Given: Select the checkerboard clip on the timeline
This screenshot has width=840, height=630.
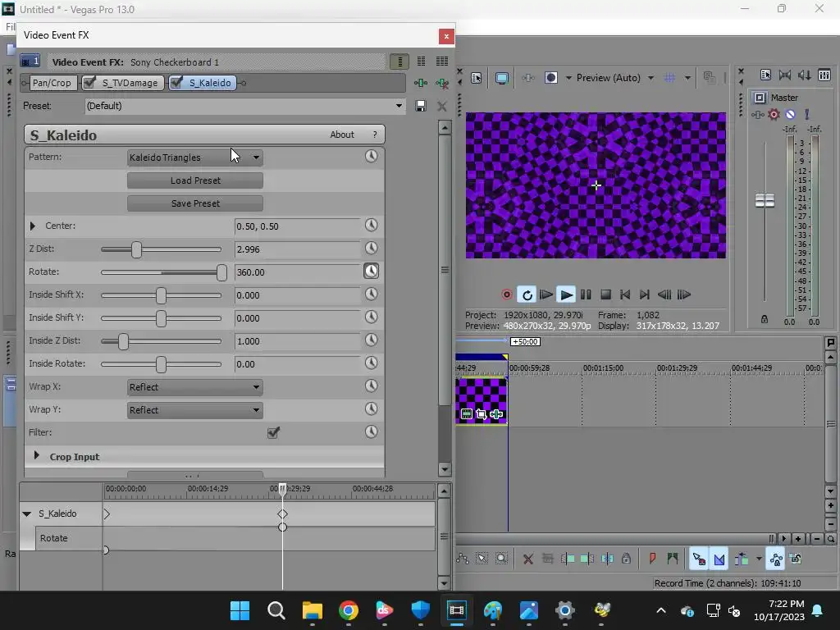Looking at the screenshot, I should (481, 400).
